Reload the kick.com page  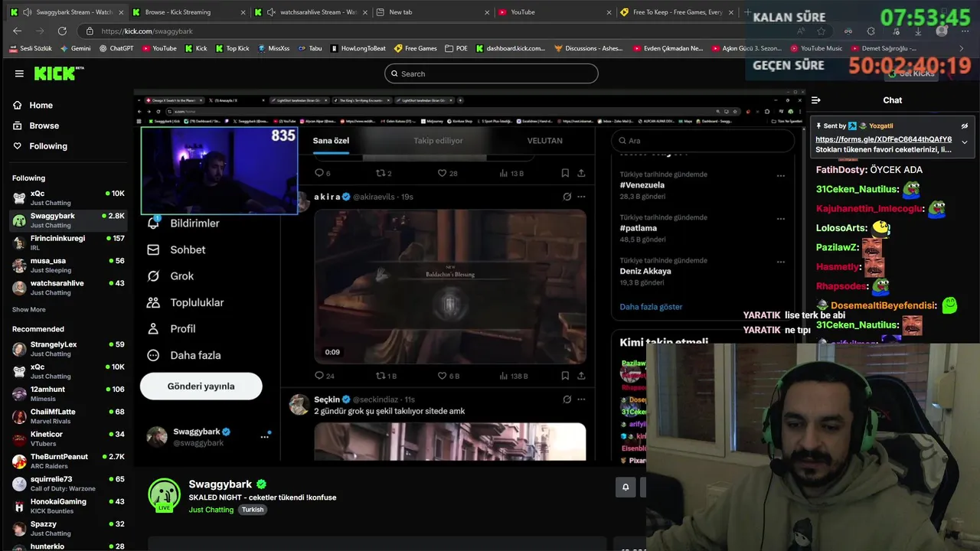click(x=62, y=31)
